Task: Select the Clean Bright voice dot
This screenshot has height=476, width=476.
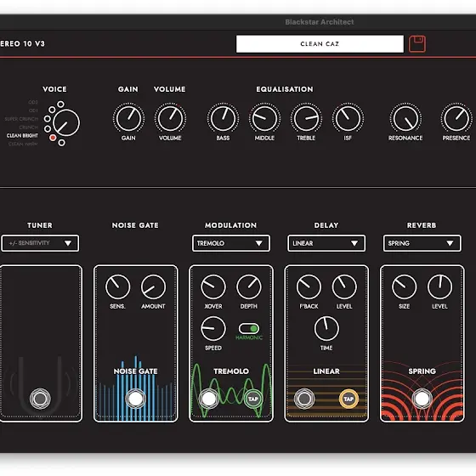Action: click(53, 138)
